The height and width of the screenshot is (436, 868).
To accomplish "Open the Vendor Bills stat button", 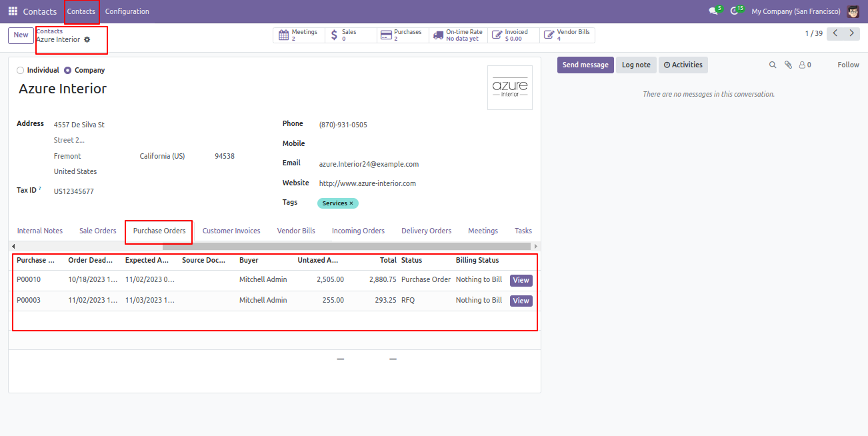I will 567,35.
